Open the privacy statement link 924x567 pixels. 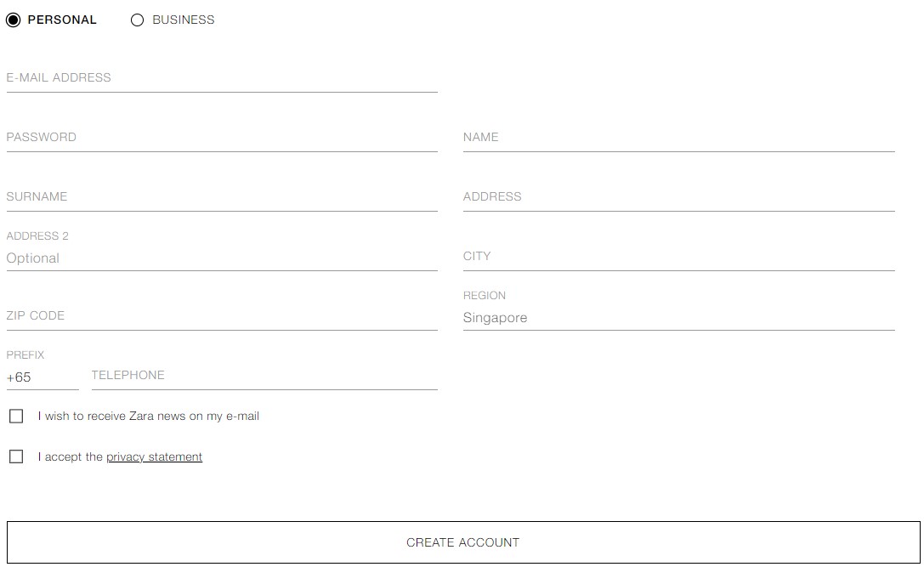[x=154, y=456]
